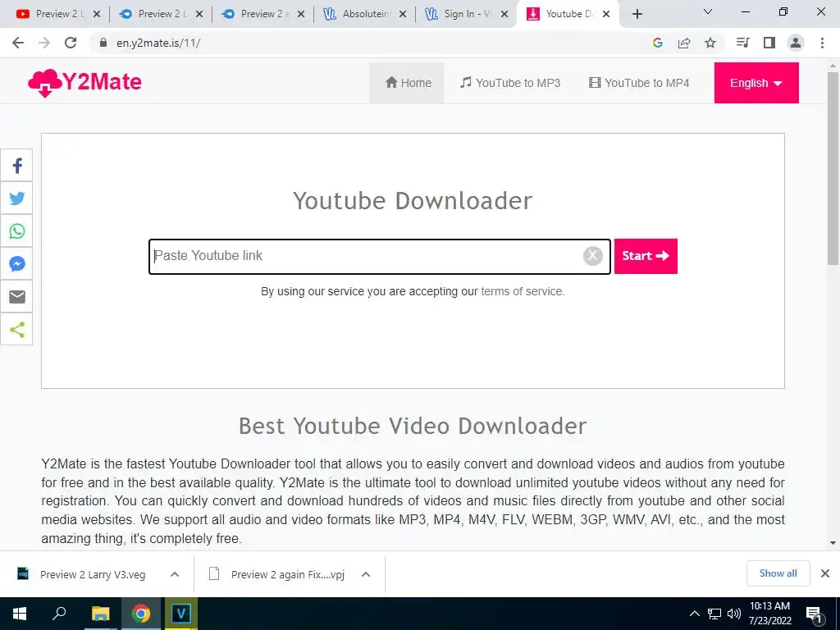
Task: Open Chrome taskbar icon
Action: click(x=141, y=614)
